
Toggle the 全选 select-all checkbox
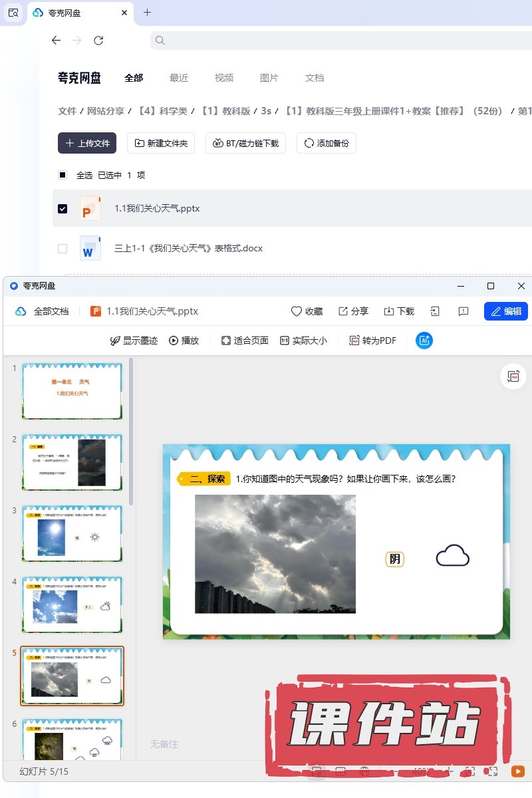pos(63,176)
